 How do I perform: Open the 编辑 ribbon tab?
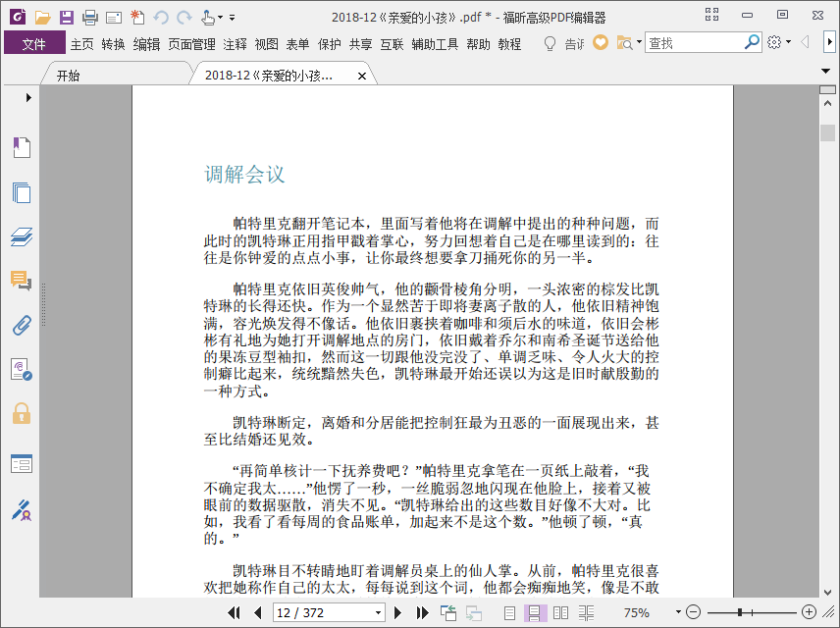tap(147, 44)
